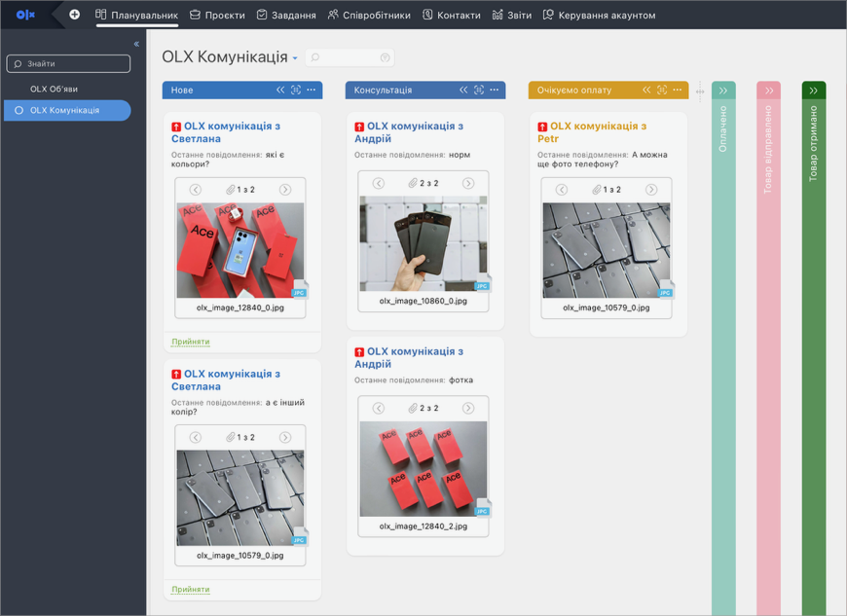Image resolution: width=847 pixels, height=616 pixels.
Task: Open the olx_image_12840_0.jpg thumbnail
Action: tap(240, 250)
